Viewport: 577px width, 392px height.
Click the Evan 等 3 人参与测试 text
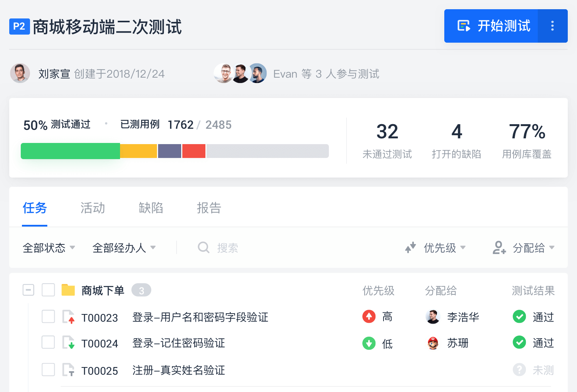326,74
